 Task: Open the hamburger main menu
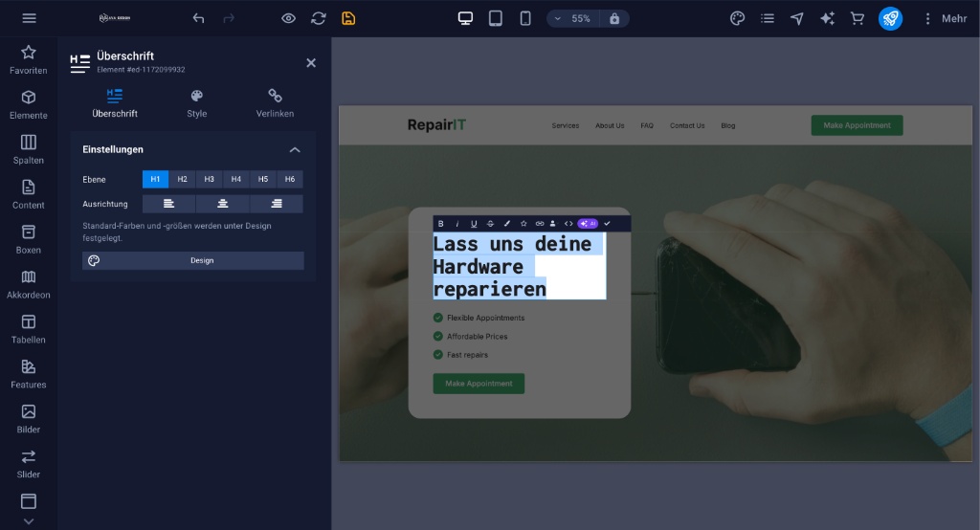click(x=29, y=18)
